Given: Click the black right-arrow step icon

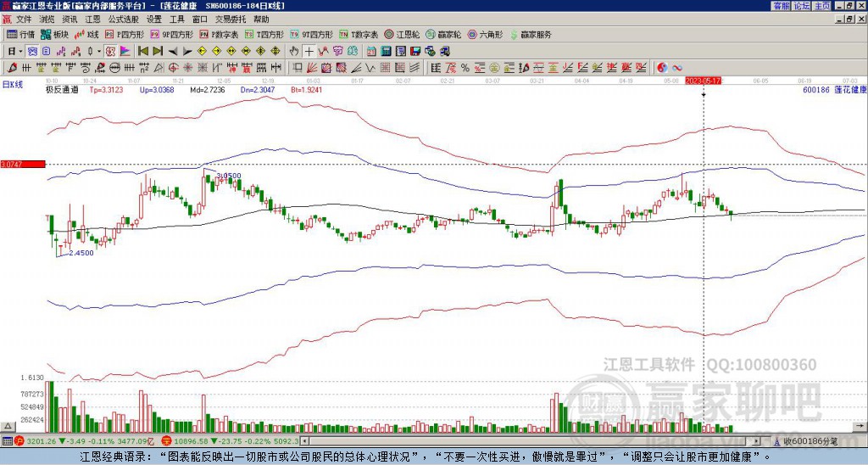Looking at the screenshot, I should click(187, 52).
